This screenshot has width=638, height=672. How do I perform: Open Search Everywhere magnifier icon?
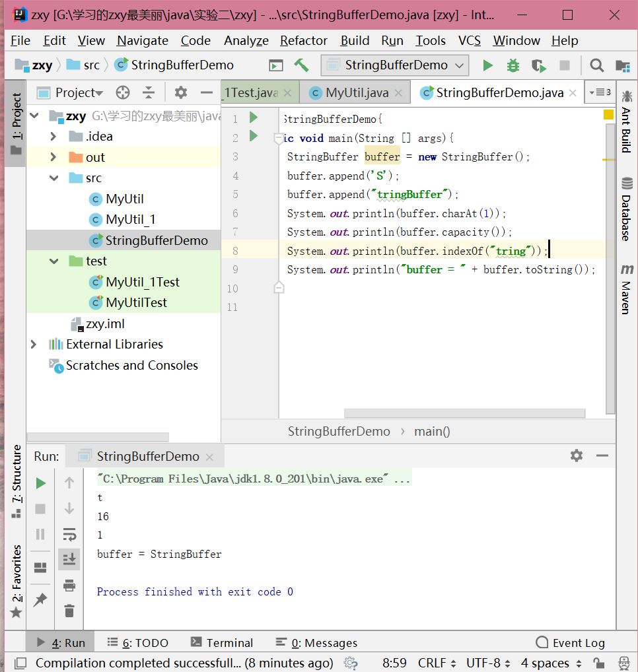[x=596, y=65]
